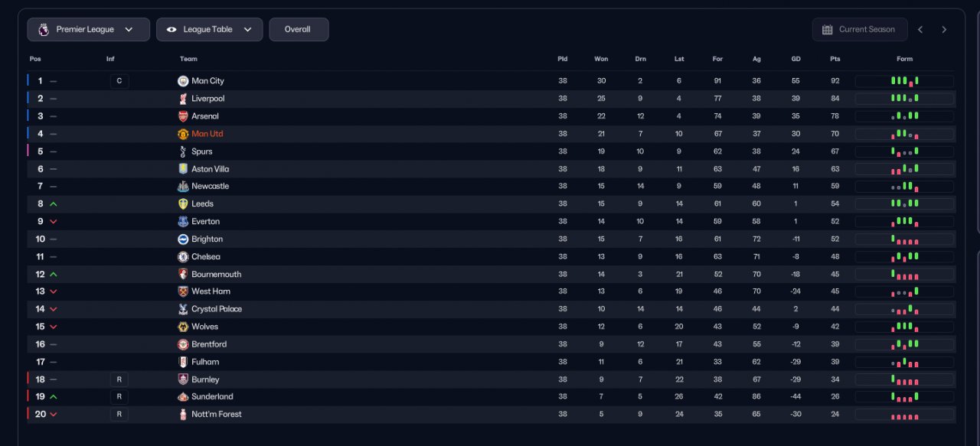Go to the next season arrow
Screen dimensions: 980x446
click(944, 30)
